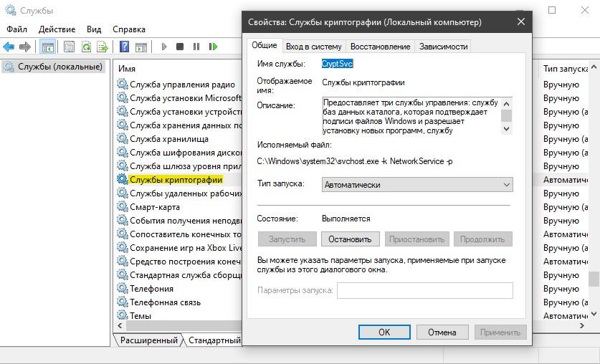This screenshot has height=364, width=600.
Task: Open the Вид menu
Action: tap(94, 29)
